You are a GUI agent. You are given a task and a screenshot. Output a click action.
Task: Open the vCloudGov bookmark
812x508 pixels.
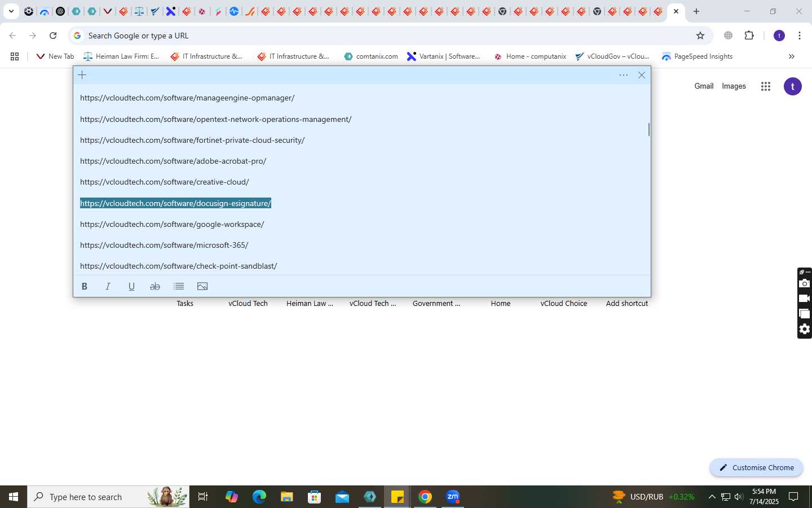click(612, 56)
